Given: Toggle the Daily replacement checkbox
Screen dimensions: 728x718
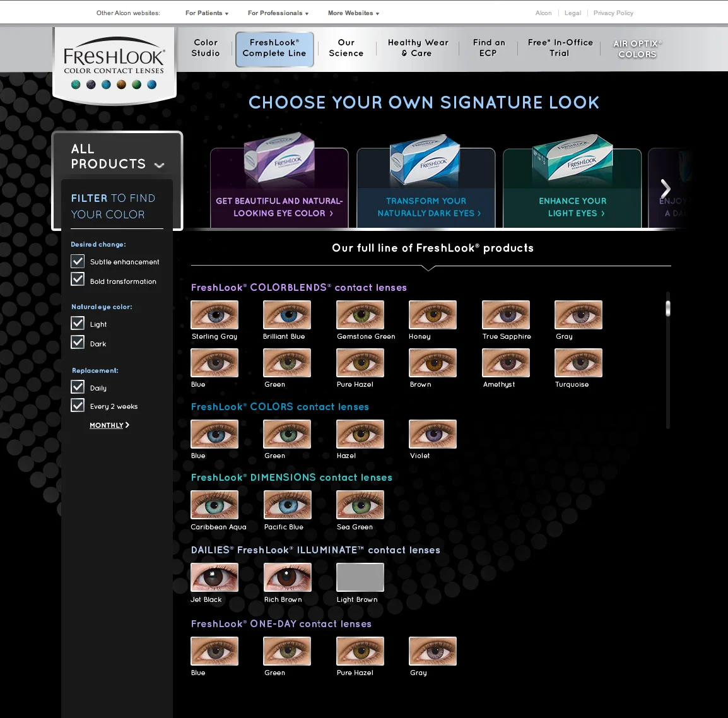Looking at the screenshot, I should (78, 387).
